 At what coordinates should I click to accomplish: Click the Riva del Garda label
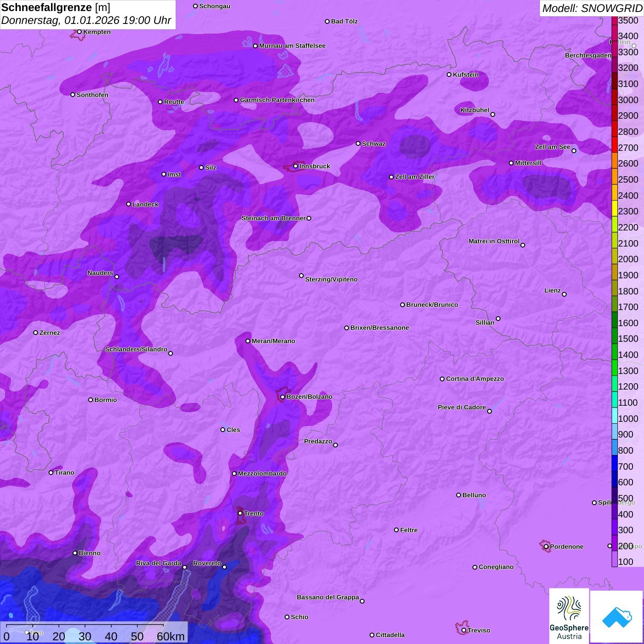159,563
